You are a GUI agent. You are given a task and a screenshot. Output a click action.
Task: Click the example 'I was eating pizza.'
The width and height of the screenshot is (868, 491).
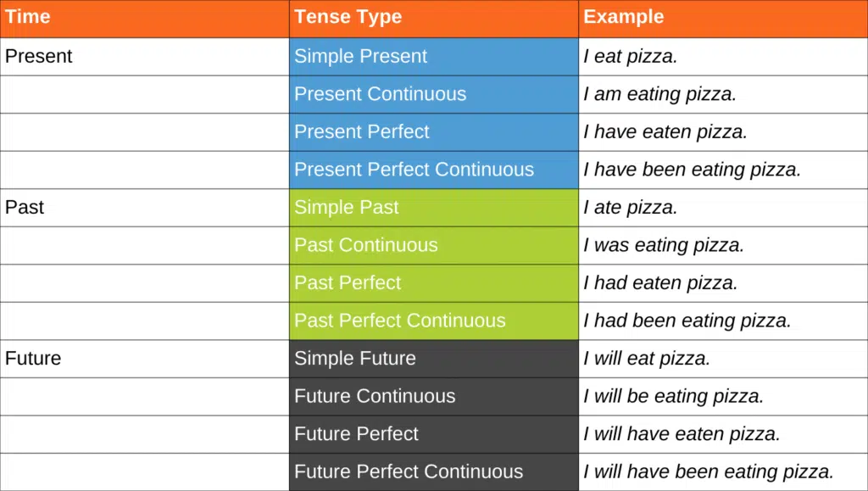pos(663,245)
